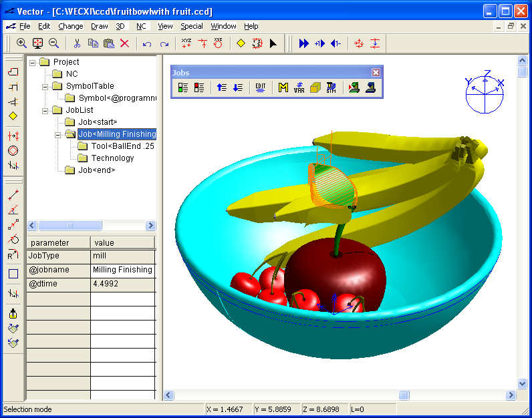The width and height of the screenshot is (532, 418).
Task: Click the paste clipboard icon
Action: tap(109, 43)
